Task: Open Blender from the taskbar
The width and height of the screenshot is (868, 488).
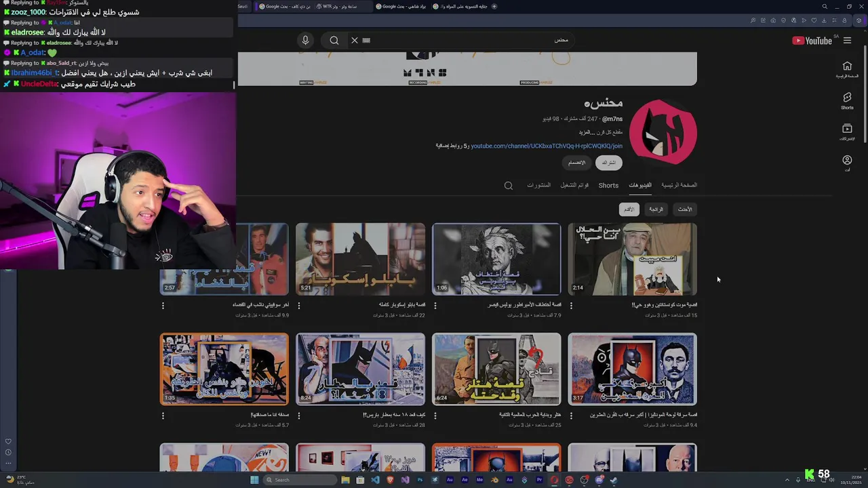Action: (494, 480)
